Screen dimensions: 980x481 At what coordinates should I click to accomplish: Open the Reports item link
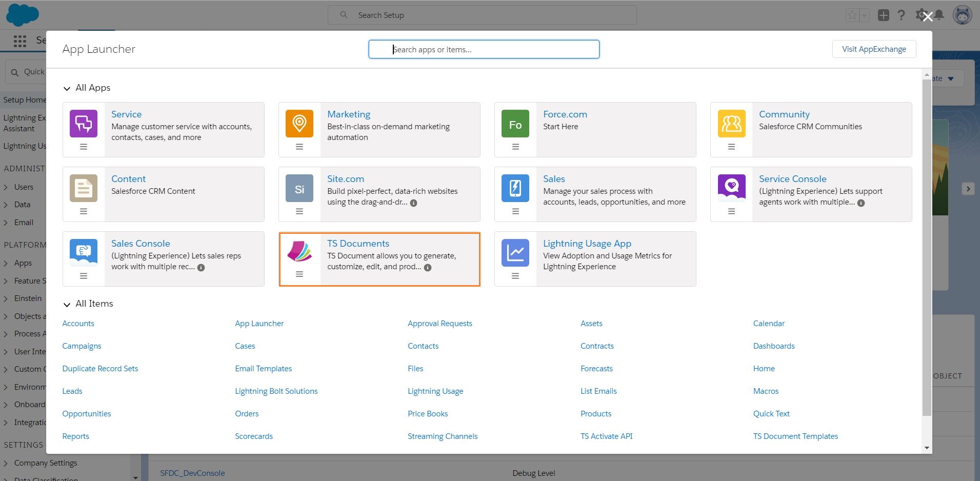point(75,436)
